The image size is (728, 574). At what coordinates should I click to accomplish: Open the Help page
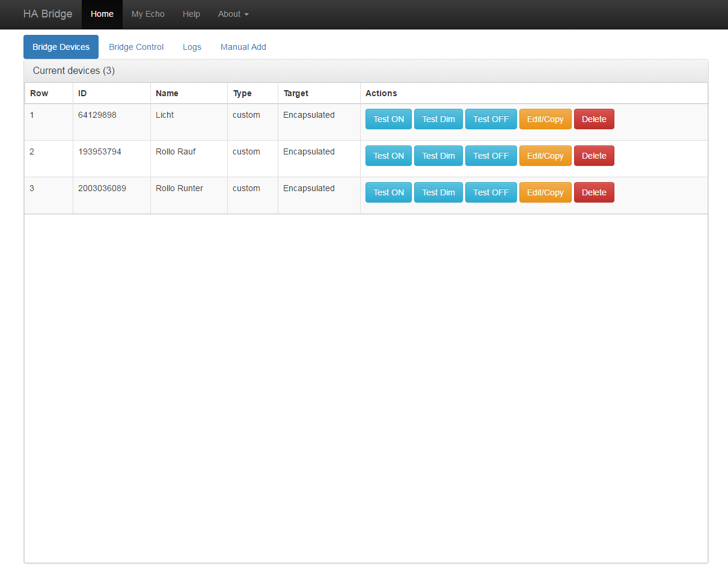191,14
